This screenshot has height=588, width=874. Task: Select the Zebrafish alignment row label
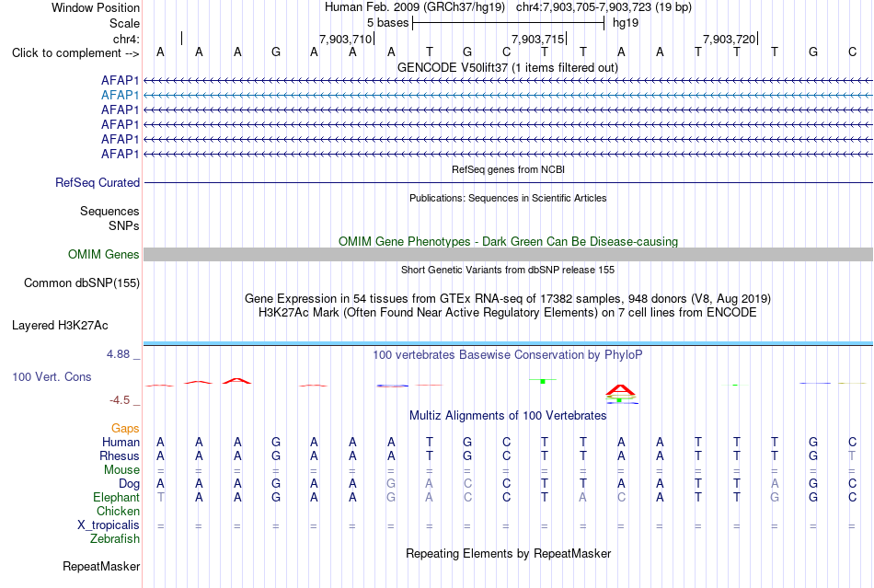[115, 539]
